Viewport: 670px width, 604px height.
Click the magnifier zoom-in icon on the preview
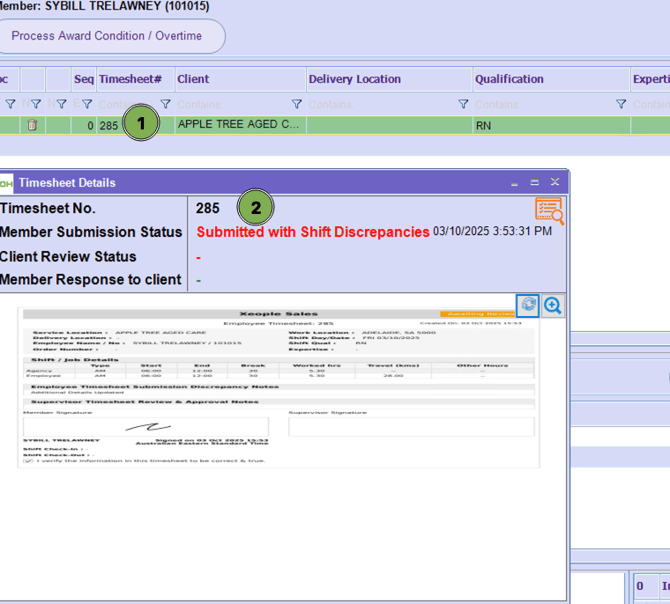(552, 306)
